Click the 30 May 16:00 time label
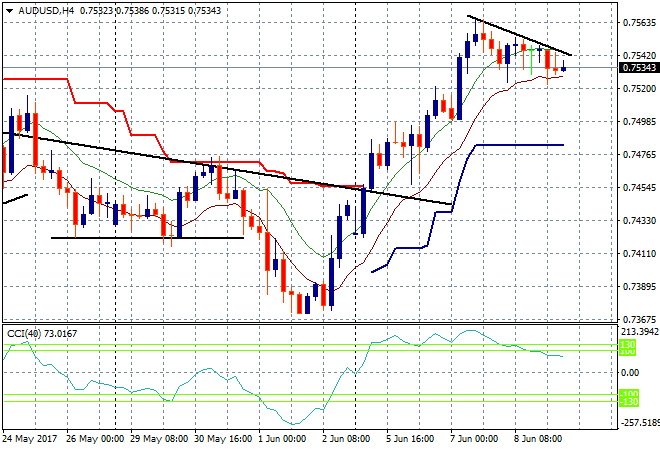 click(223, 439)
